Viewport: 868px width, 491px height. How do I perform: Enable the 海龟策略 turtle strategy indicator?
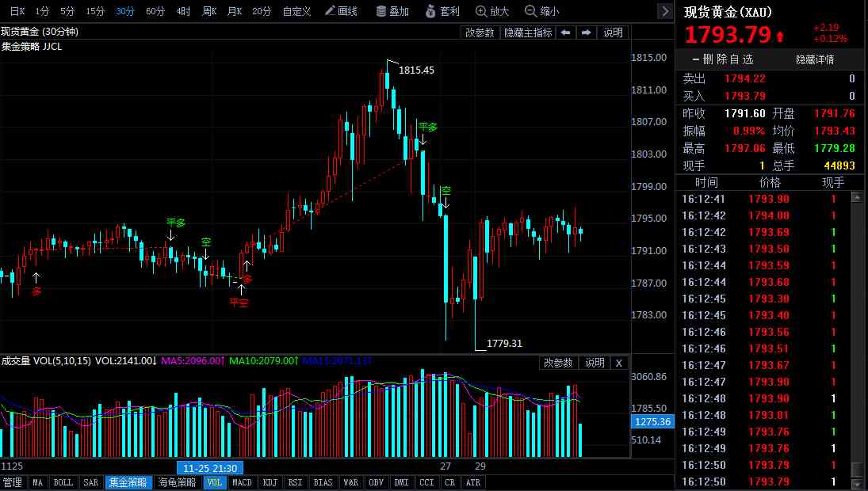(x=177, y=482)
